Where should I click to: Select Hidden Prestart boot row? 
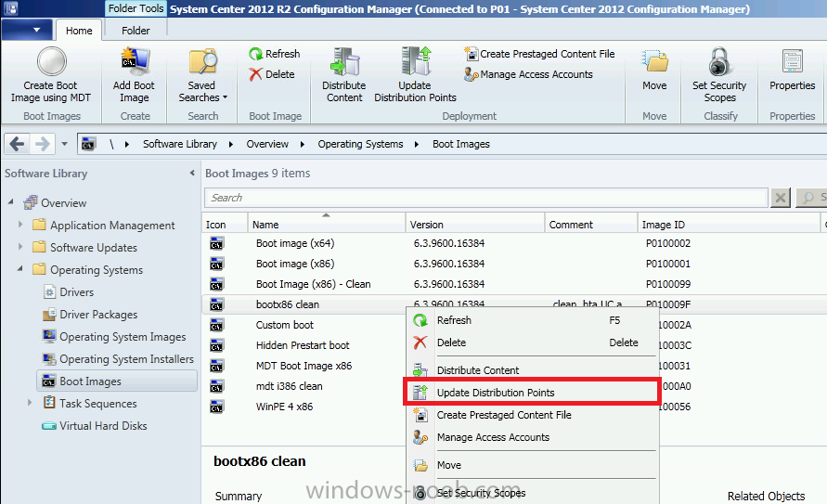303,345
